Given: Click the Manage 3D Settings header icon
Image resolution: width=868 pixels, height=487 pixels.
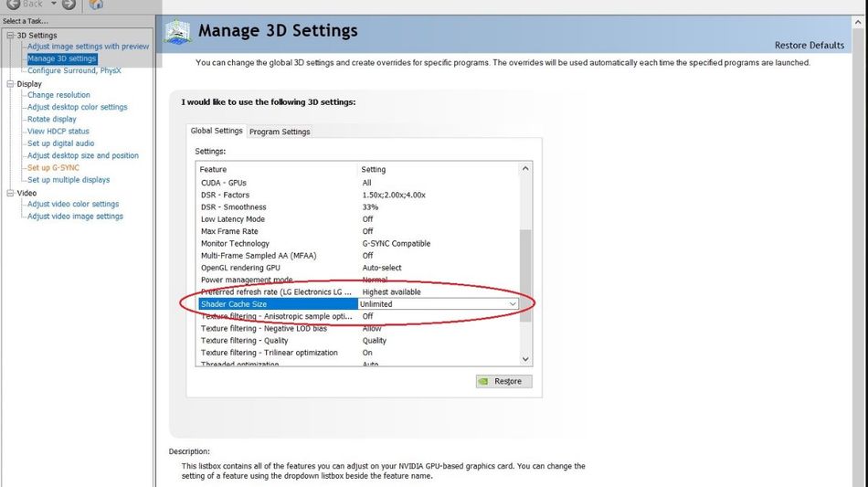Looking at the screenshot, I should [x=177, y=32].
